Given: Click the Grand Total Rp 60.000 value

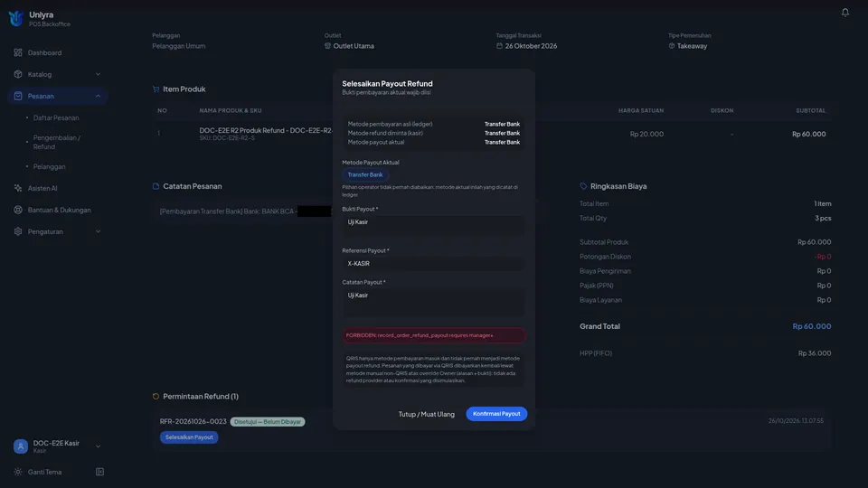Looking at the screenshot, I should point(812,326).
